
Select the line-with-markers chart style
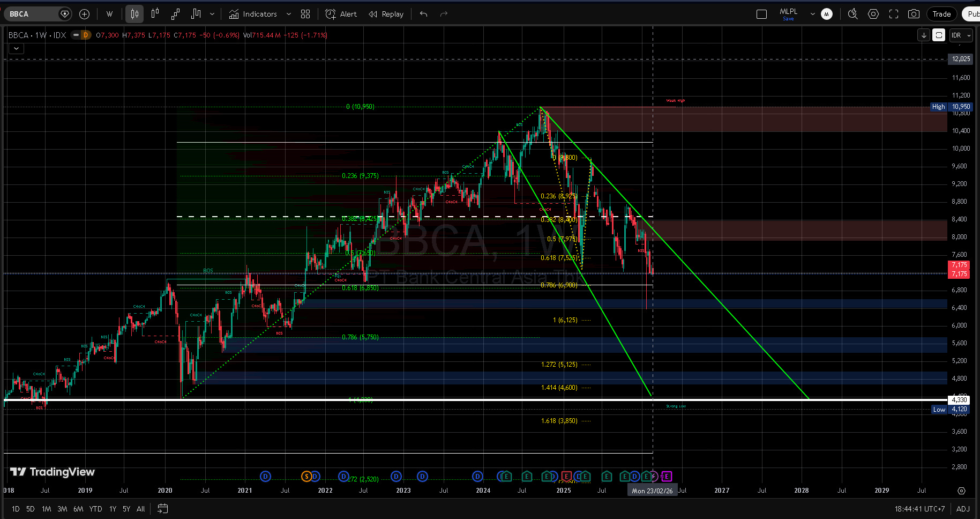(175, 14)
